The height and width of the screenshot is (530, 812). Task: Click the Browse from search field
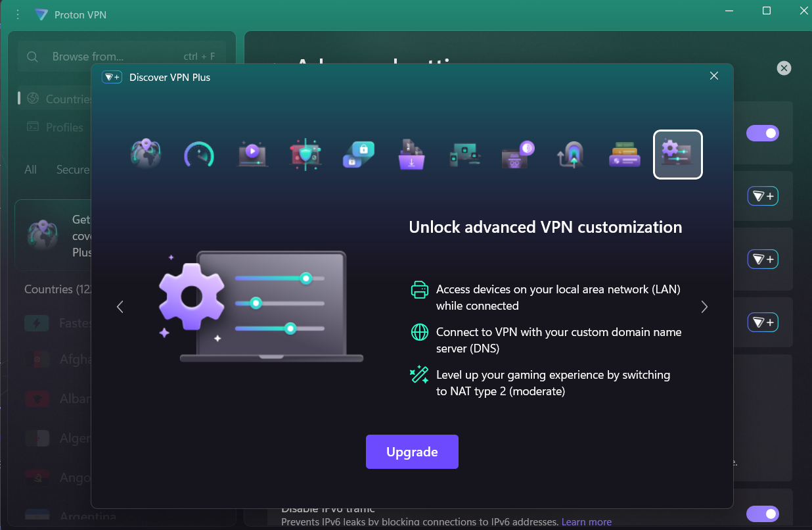pos(122,57)
